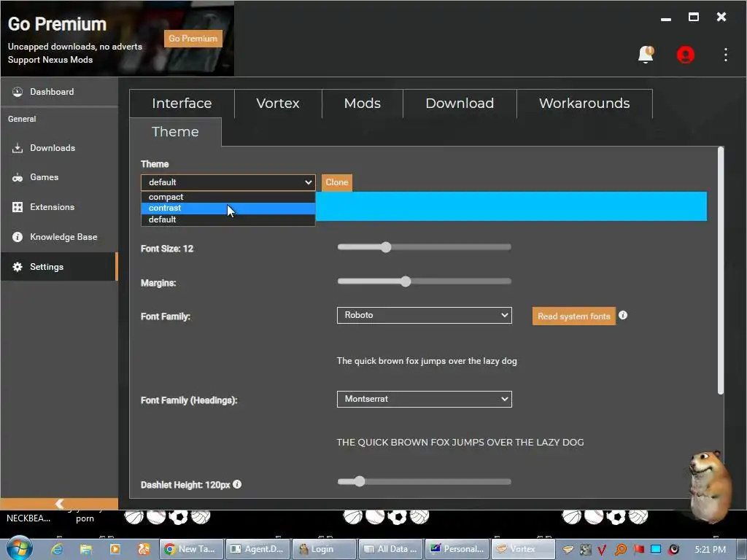Switch to Personal... taskbar window
The image size is (747, 560).
(457, 548)
